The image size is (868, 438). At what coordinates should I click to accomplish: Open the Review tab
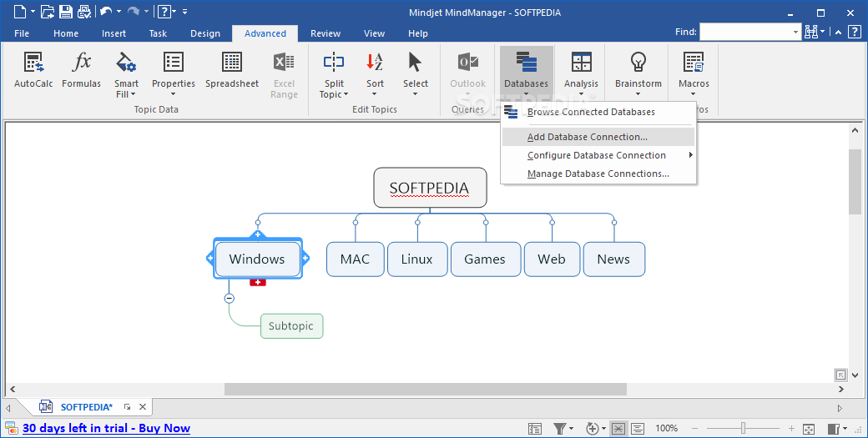click(325, 33)
